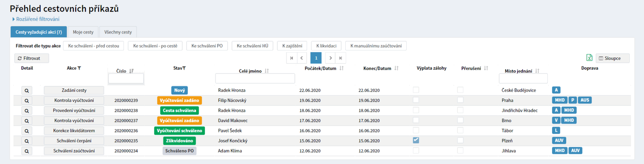Sort by Konec/Datum sort icon
The image size is (644, 164).
point(396,68)
